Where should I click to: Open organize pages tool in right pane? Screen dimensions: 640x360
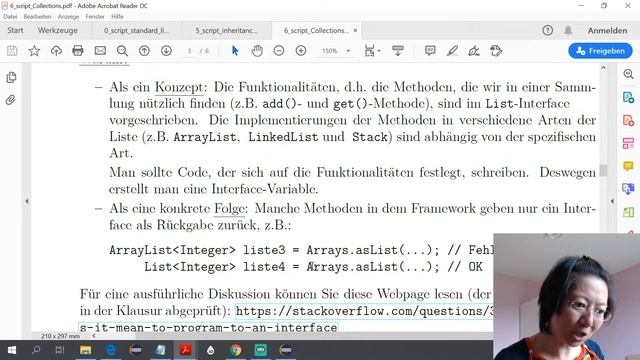628,143
